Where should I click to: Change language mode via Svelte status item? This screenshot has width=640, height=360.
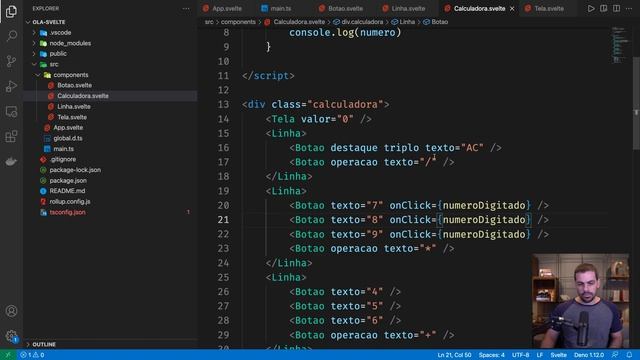(x=558, y=355)
